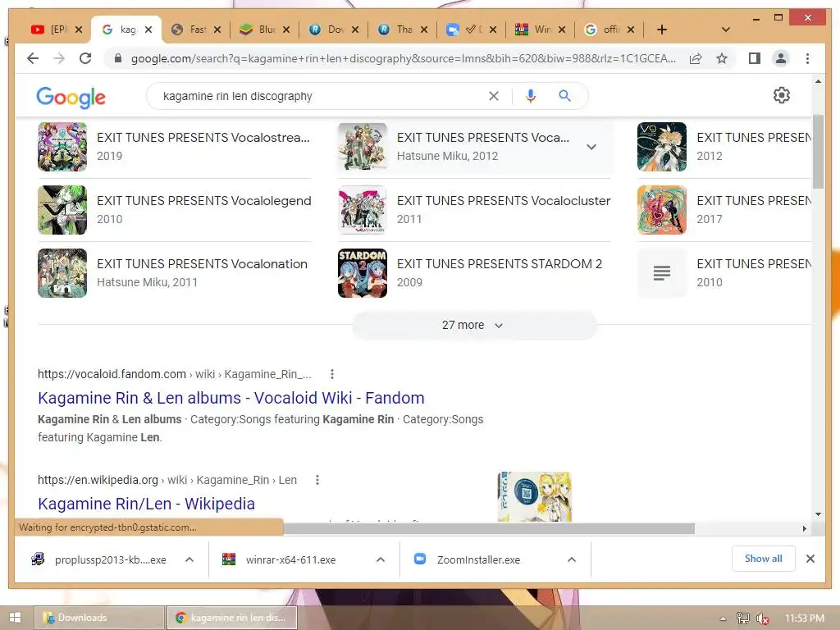Viewport: 840px width, 630px height.
Task: Go to the Google logo homepage
Action: 71,97
